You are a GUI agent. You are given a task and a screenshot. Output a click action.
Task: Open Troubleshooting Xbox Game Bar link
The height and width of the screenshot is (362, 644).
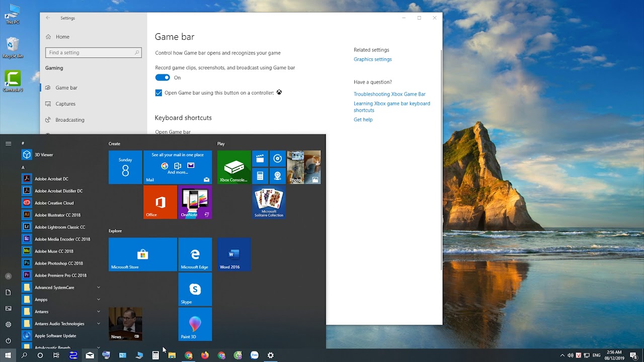389,94
